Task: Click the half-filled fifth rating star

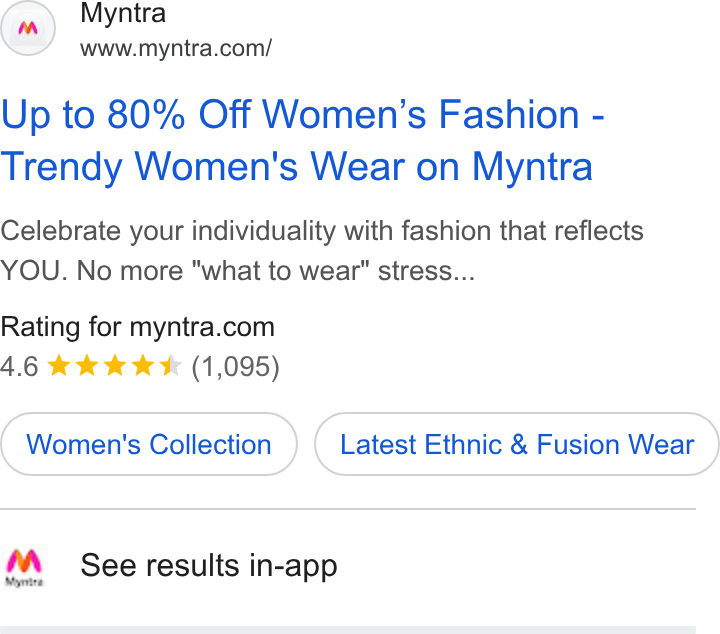Action: 171,366
